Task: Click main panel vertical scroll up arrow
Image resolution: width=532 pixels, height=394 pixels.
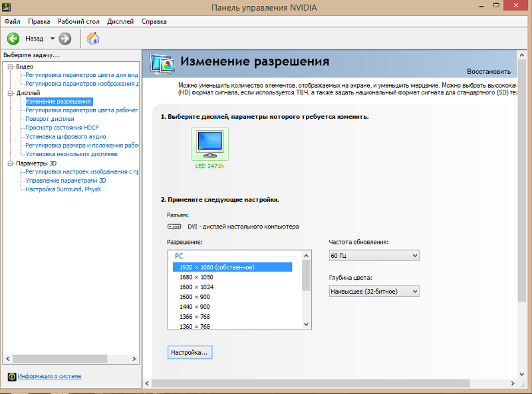Action: coord(522,55)
